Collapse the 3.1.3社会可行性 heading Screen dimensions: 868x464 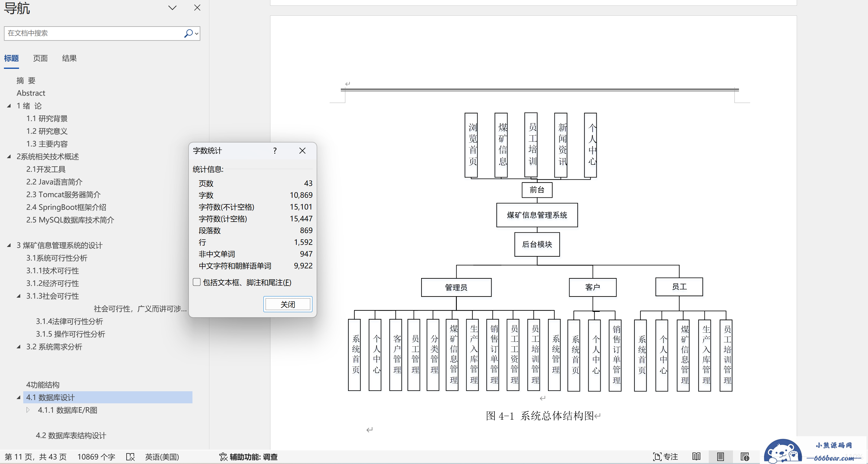click(19, 296)
